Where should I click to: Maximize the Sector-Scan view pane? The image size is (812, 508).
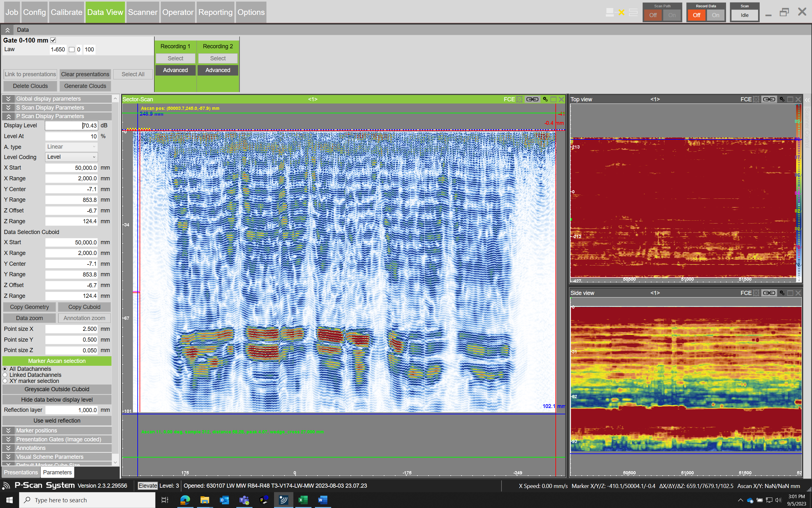pyautogui.click(x=553, y=99)
